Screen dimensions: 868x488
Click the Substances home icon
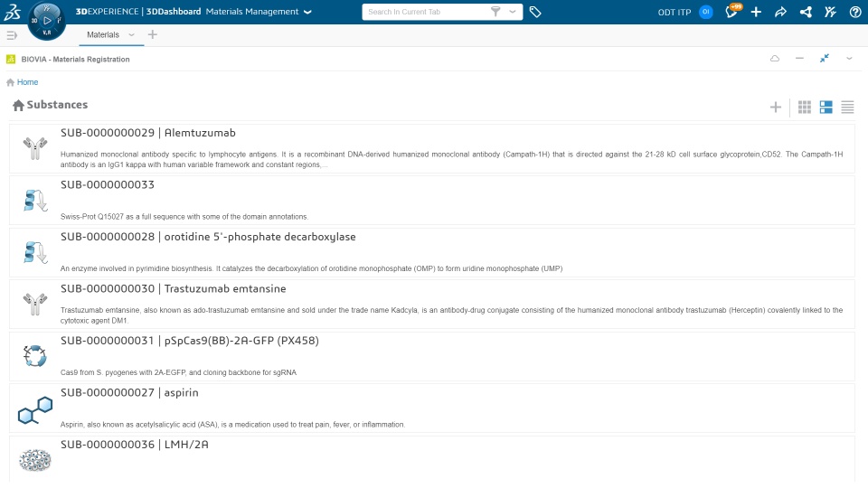coord(18,105)
